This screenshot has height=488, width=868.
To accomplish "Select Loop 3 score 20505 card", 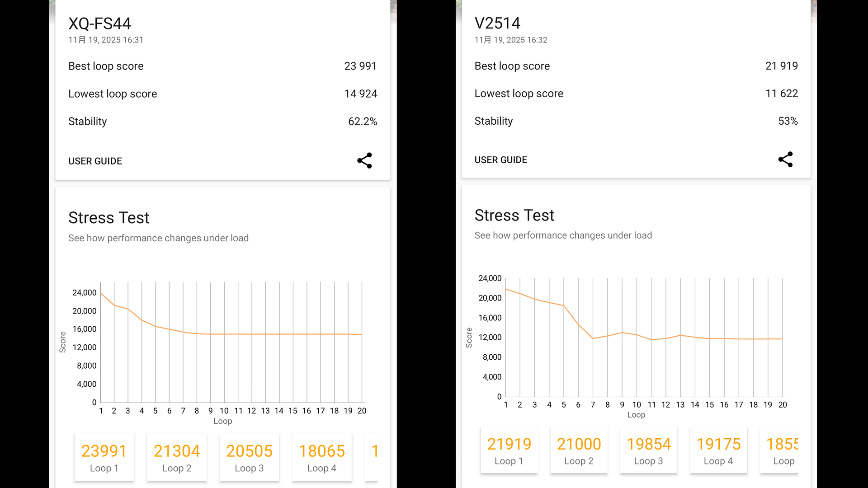I will pyautogui.click(x=249, y=457).
